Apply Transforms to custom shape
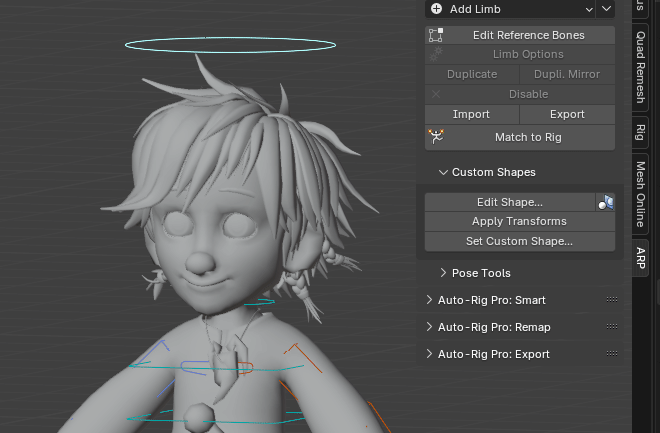 519,221
